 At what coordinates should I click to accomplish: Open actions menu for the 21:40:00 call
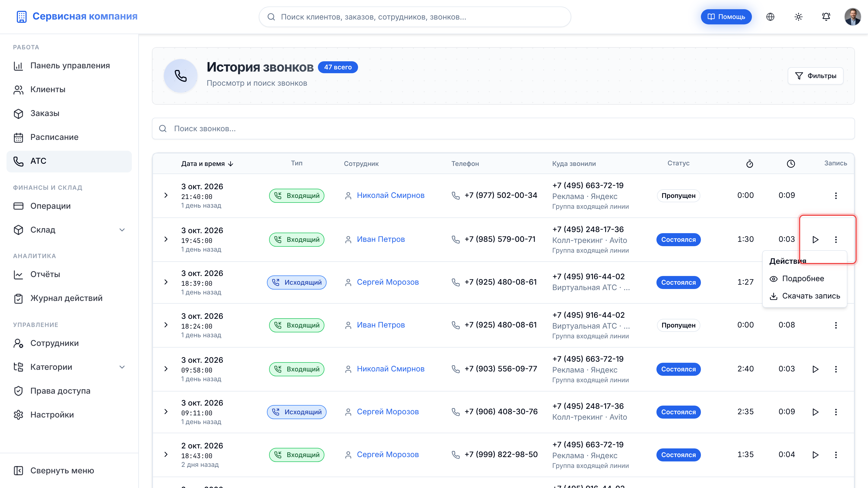pos(836,196)
